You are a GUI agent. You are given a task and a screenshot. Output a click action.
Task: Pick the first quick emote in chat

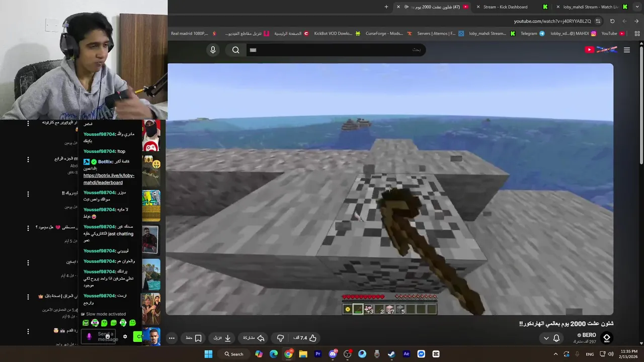point(86,323)
